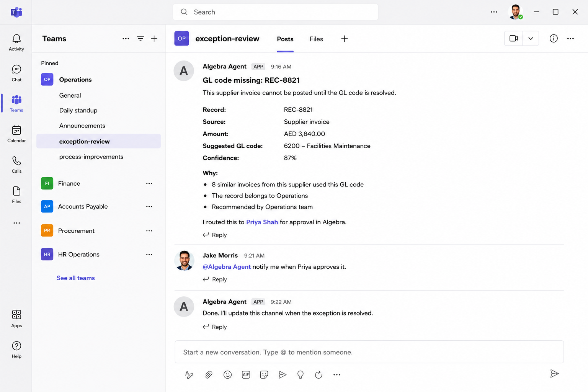This screenshot has height=392, width=588.
Task: Click the @Algebra Agent mention
Action: pyautogui.click(x=227, y=267)
